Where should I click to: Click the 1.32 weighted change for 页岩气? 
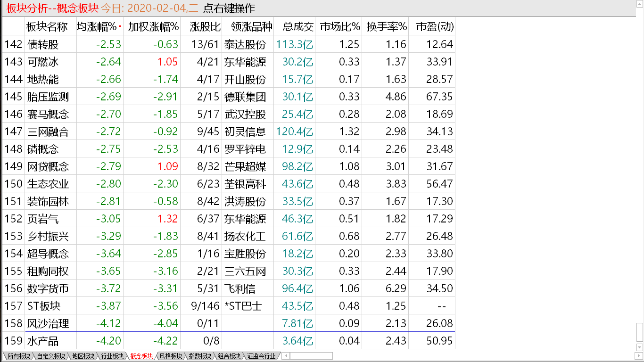pyautogui.click(x=168, y=219)
